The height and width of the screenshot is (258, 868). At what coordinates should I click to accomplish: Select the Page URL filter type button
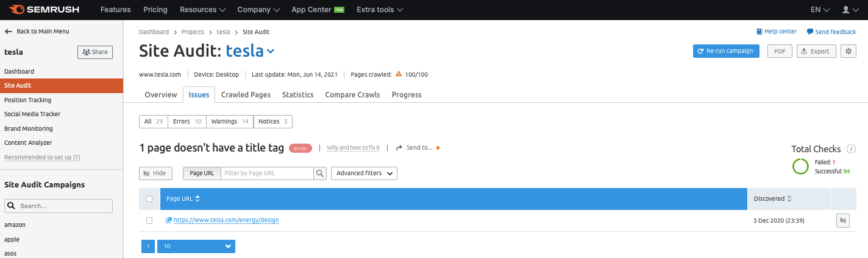pyautogui.click(x=202, y=173)
